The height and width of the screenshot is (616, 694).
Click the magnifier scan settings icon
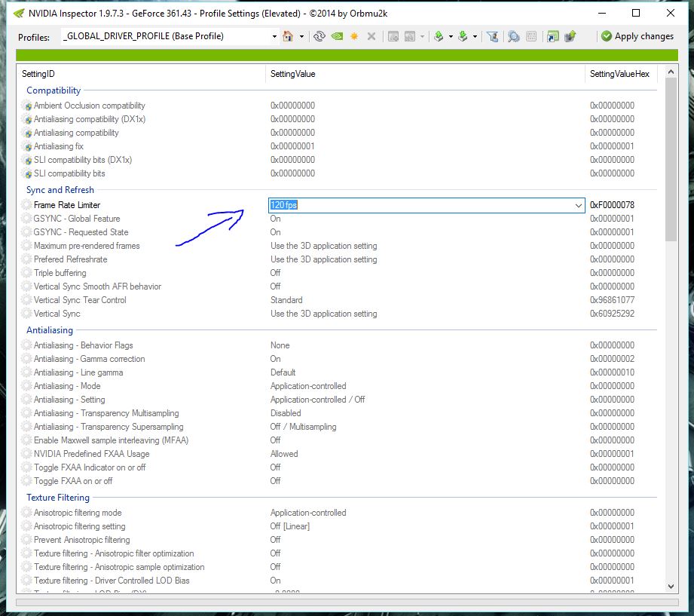click(x=513, y=36)
